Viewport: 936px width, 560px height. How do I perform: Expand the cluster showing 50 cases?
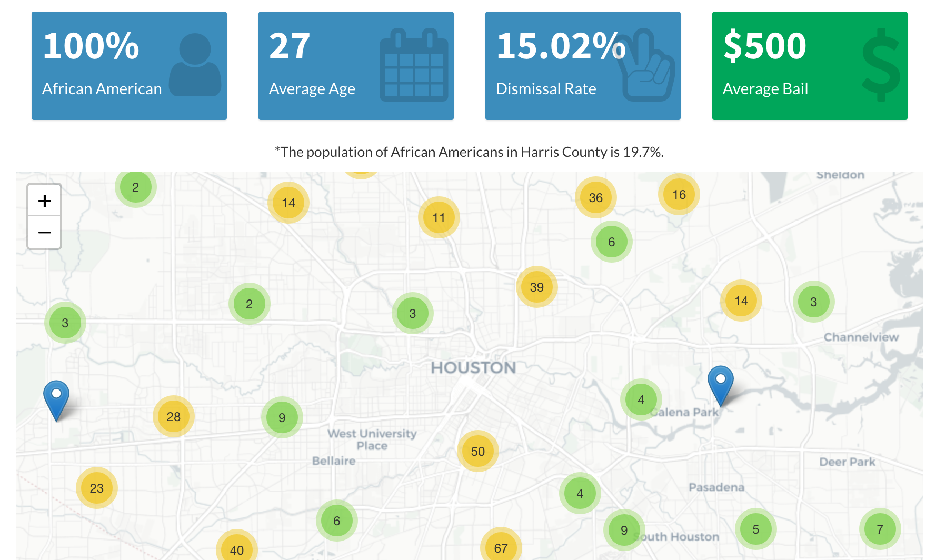tap(477, 451)
